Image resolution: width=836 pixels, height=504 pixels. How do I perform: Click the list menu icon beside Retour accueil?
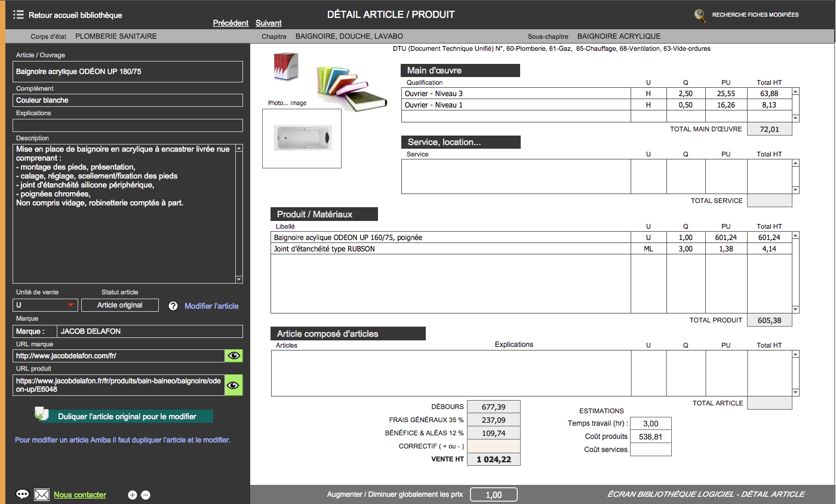(19, 14)
